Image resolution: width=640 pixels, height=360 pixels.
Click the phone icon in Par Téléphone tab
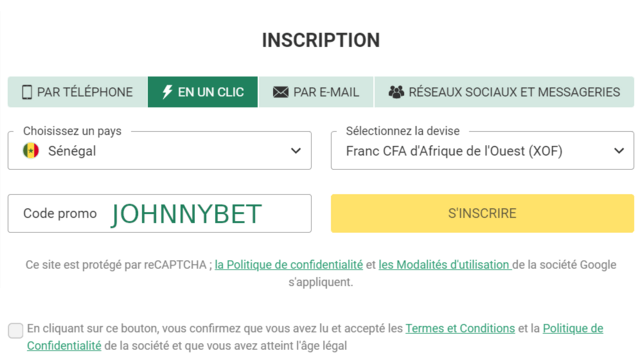coord(27,92)
